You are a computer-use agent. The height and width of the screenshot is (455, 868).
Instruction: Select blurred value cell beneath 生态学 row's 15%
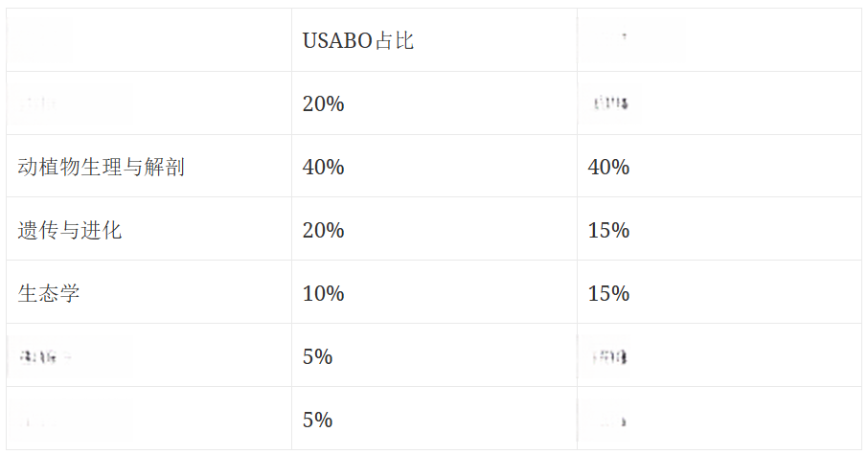pyautogui.click(x=720, y=355)
